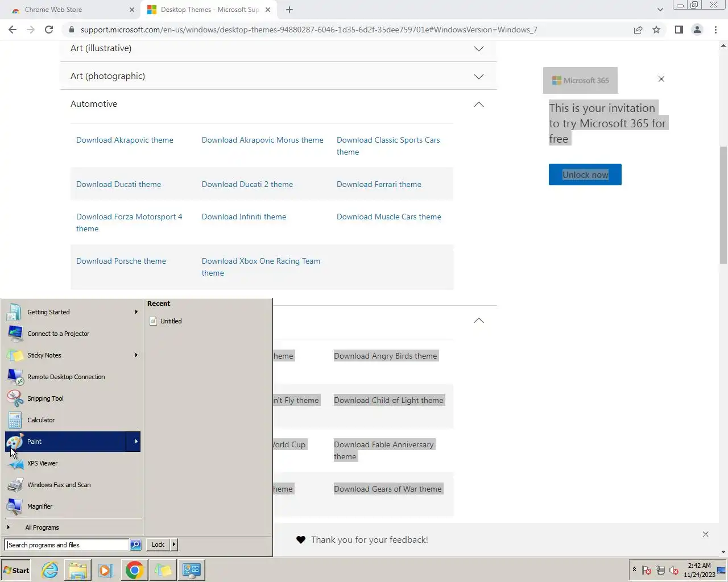Switch to Chrome Web Store tab
The image size is (728, 582).
70,10
